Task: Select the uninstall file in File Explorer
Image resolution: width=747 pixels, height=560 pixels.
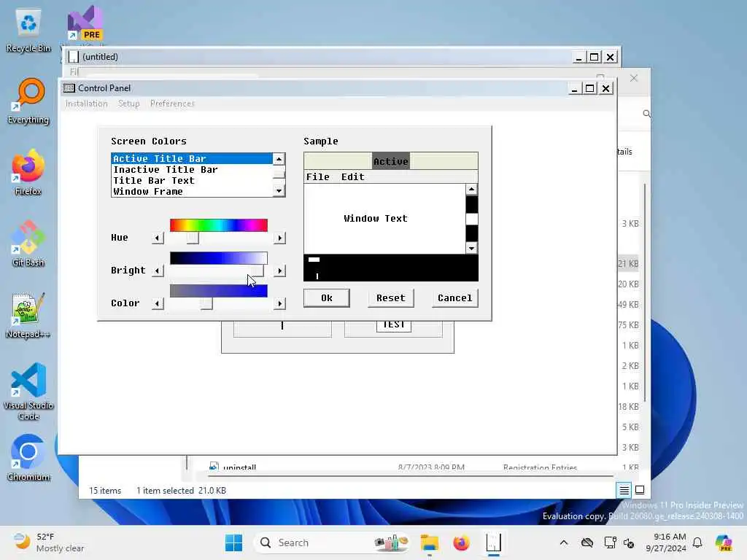Action: 239,467
